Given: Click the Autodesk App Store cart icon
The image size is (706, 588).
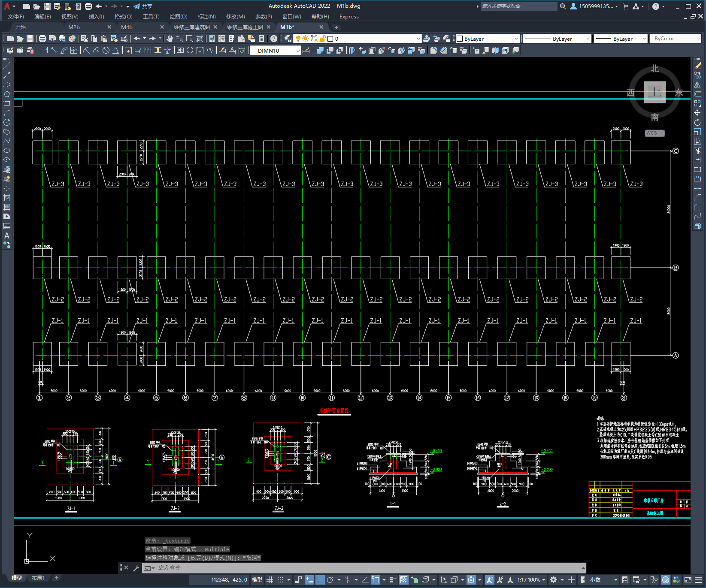Looking at the screenshot, I should point(625,6).
